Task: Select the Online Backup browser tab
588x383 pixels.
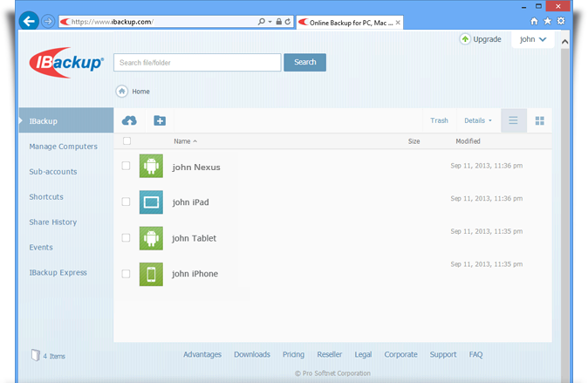Action: [350, 23]
